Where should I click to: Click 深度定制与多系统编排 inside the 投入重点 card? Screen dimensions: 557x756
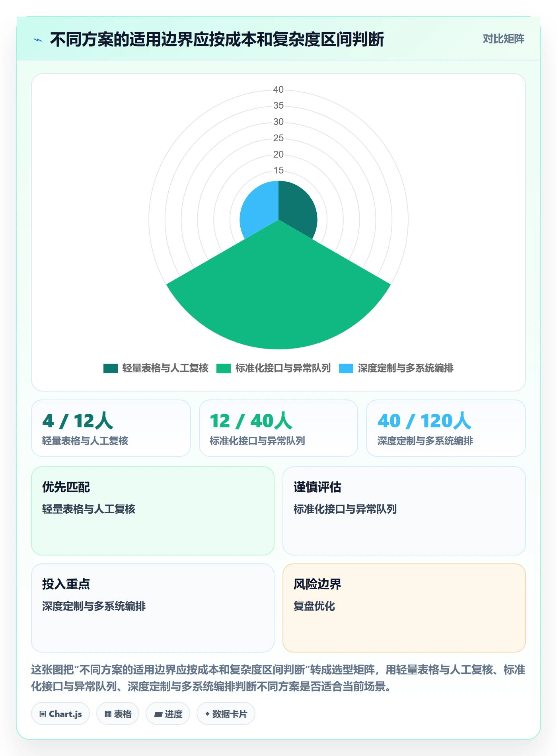point(94,606)
